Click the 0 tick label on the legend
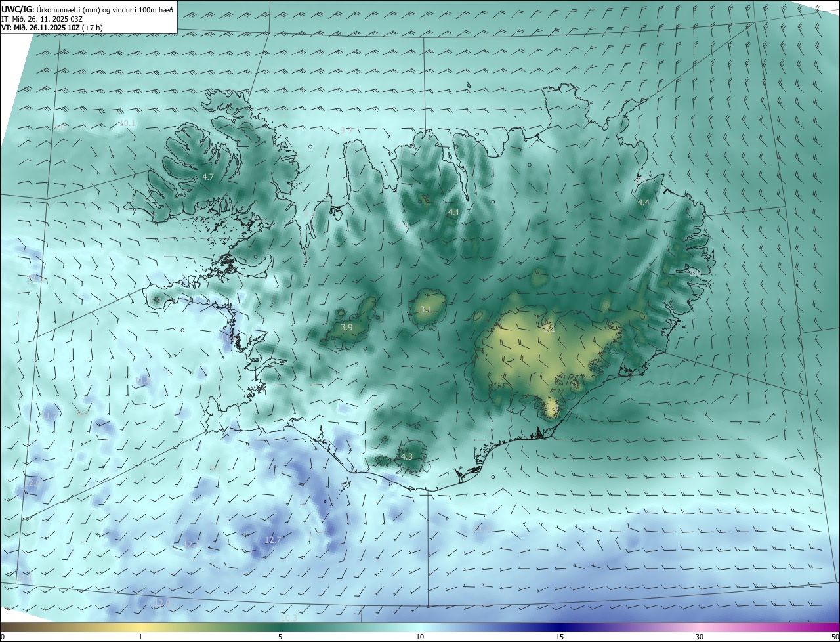This screenshot has height=642, width=840. click(x=3, y=637)
